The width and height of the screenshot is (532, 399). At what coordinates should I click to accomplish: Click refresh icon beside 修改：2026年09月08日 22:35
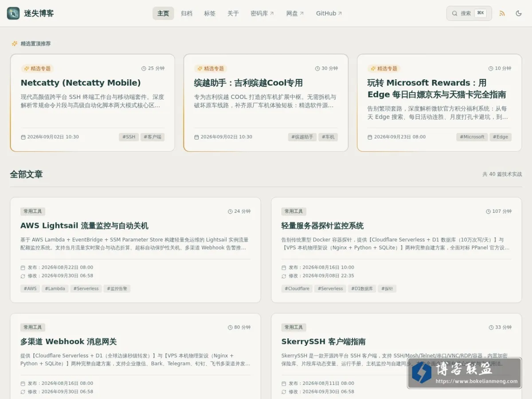click(x=284, y=276)
